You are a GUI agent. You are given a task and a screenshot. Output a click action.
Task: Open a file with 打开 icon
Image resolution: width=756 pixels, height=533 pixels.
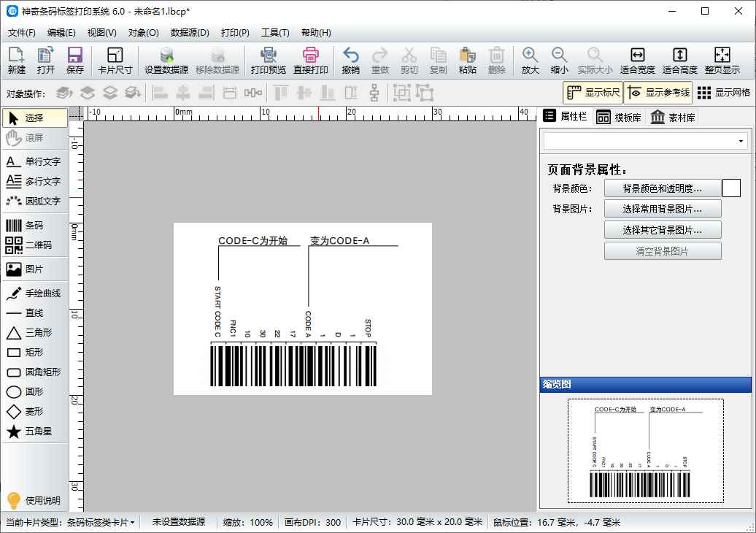point(46,61)
